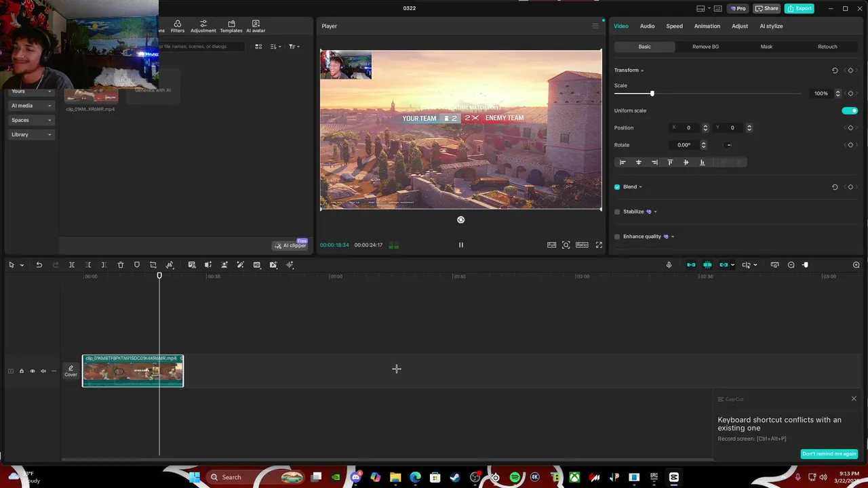Mute the video track audio
The image size is (868, 488).
pos(43,371)
